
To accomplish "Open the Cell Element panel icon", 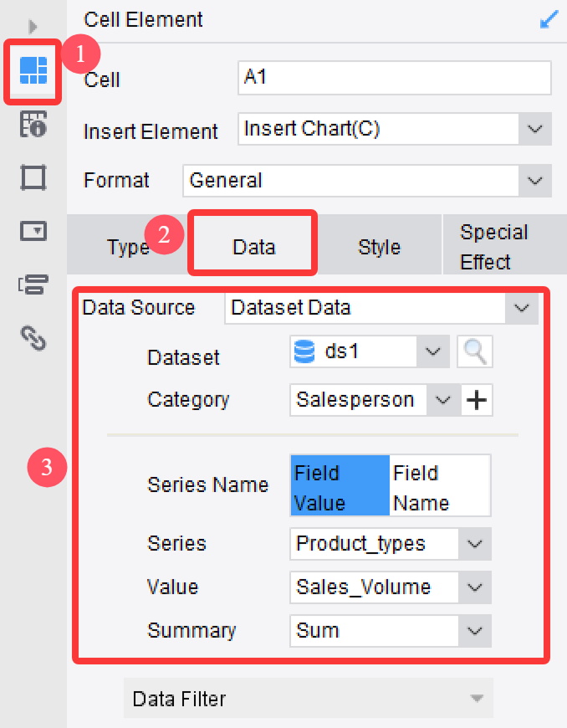I will [33, 70].
